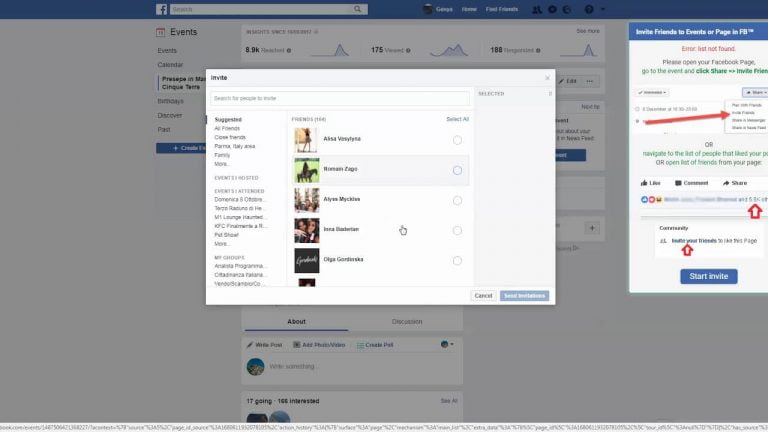
Task: Click Send Invitations button
Action: pyautogui.click(x=524, y=296)
